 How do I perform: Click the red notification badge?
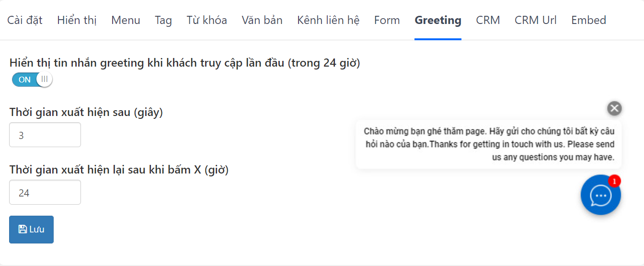[614, 181]
